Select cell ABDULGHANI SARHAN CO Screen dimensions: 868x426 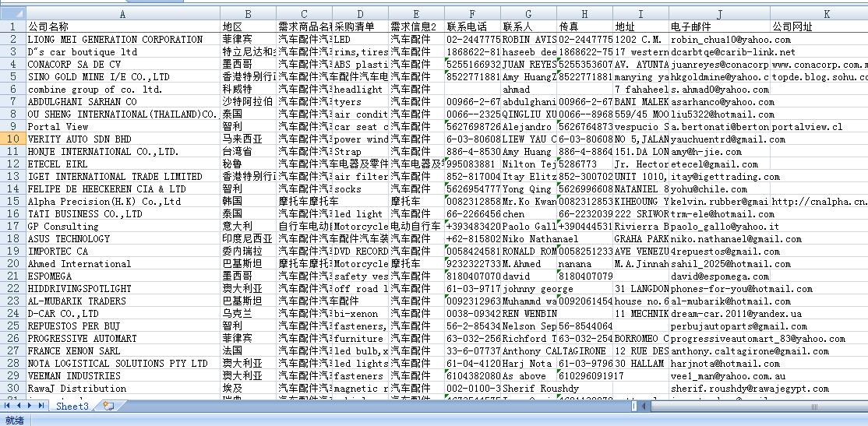123,101
